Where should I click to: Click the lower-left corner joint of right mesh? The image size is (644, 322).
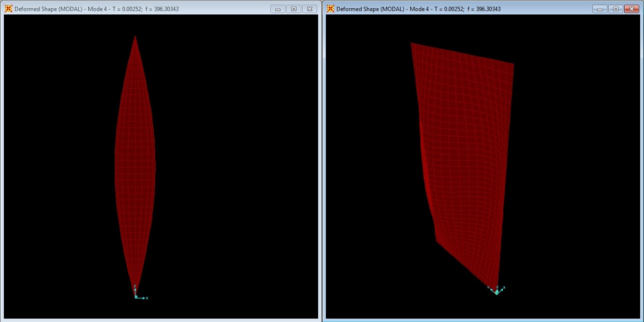[436, 241]
